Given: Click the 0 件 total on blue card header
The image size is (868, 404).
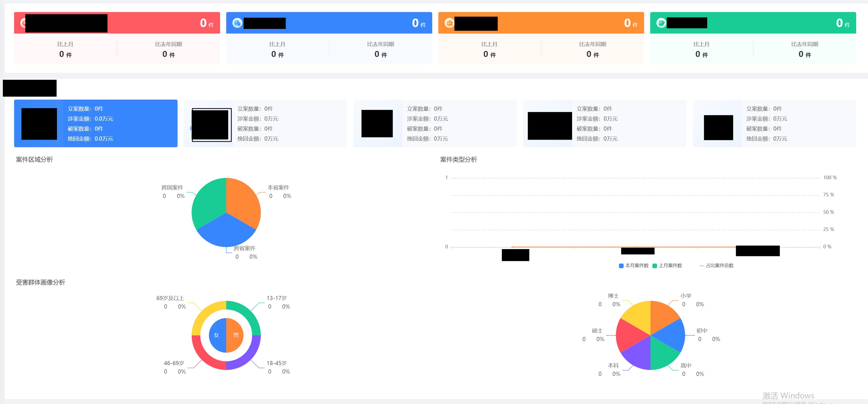Looking at the screenshot, I should (x=419, y=23).
